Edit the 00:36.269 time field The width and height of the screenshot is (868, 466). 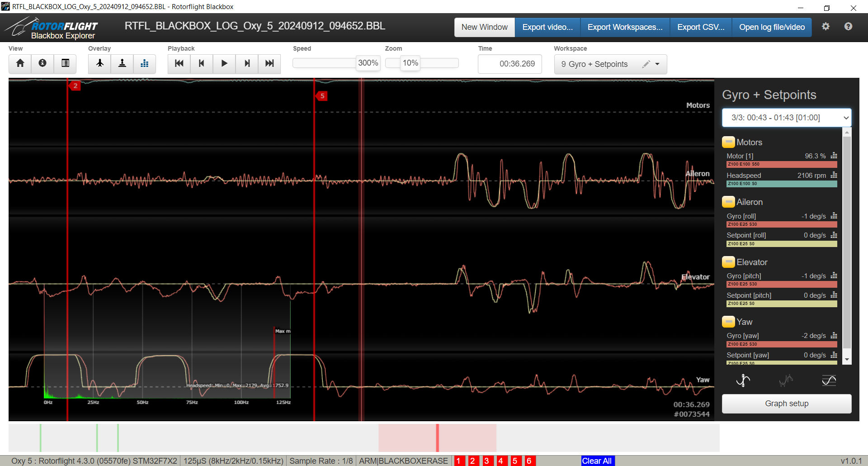click(x=510, y=64)
